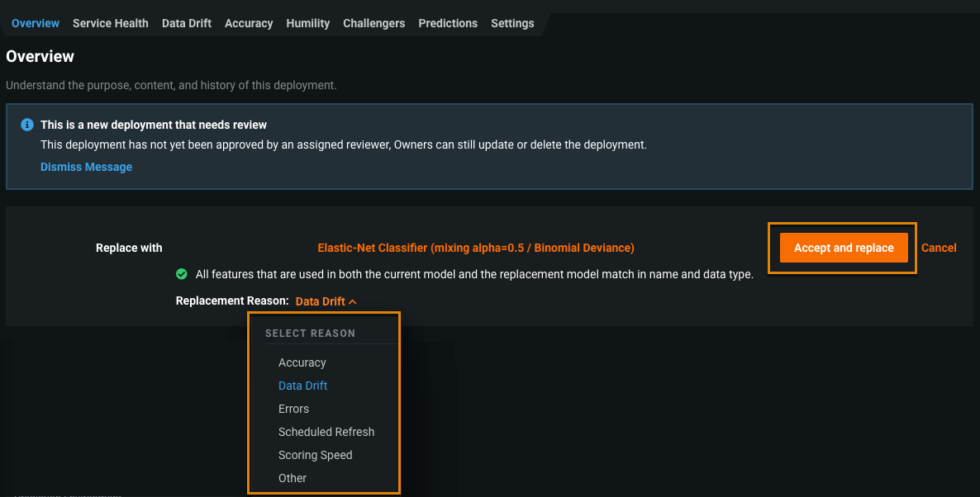Click the Elastic-Net Classifier model name
The image size is (980, 497).
point(476,248)
